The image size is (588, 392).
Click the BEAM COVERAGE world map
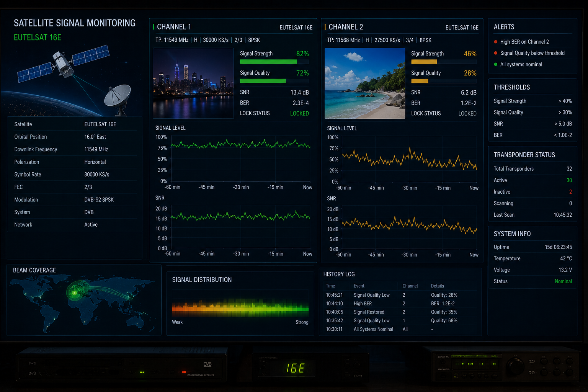point(83,304)
